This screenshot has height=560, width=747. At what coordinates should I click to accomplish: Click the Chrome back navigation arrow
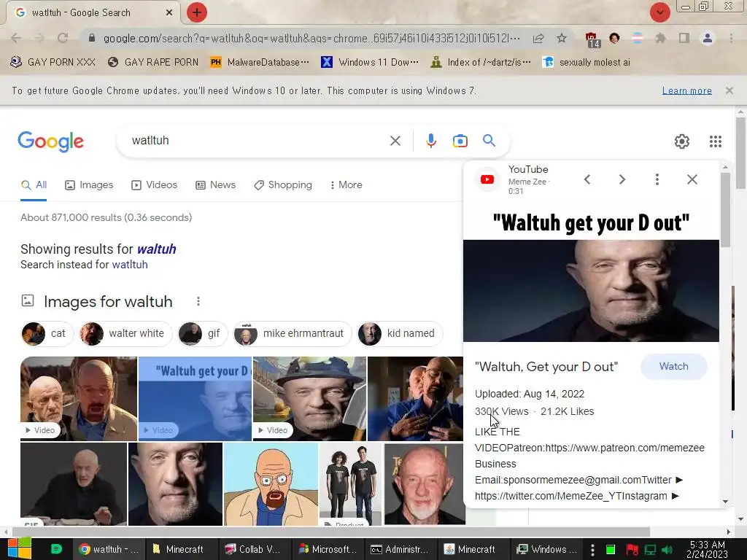16,38
